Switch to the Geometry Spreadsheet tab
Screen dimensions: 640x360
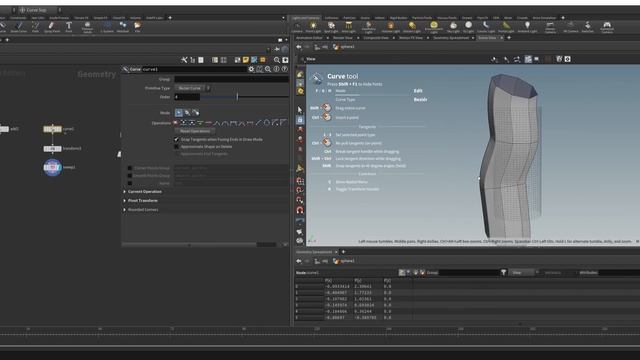coord(451,38)
